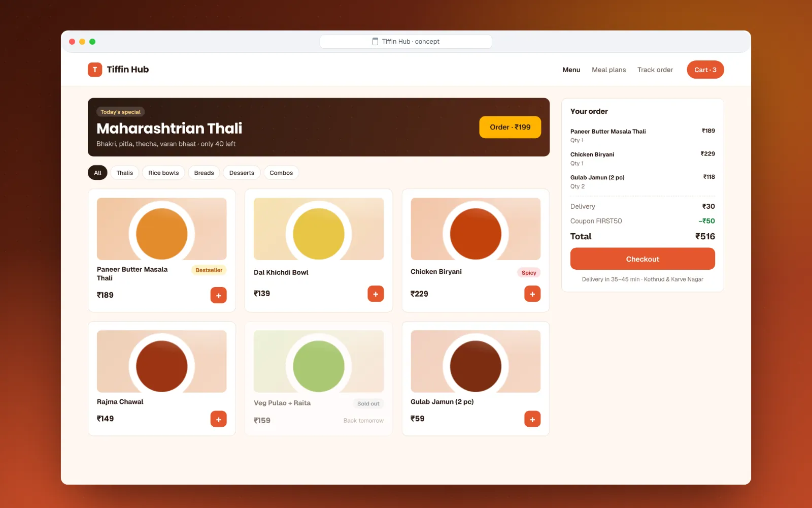Image resolution: width=812 pixels, height=508 pixels.
Task: Open Track order page
Action: click(655, 70)
